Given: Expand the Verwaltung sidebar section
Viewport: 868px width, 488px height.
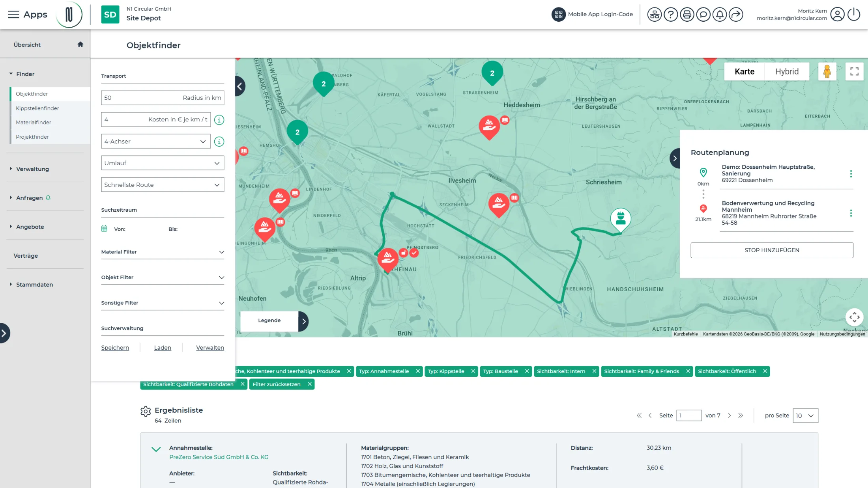Looking at the screenshot, I should 32,169.
